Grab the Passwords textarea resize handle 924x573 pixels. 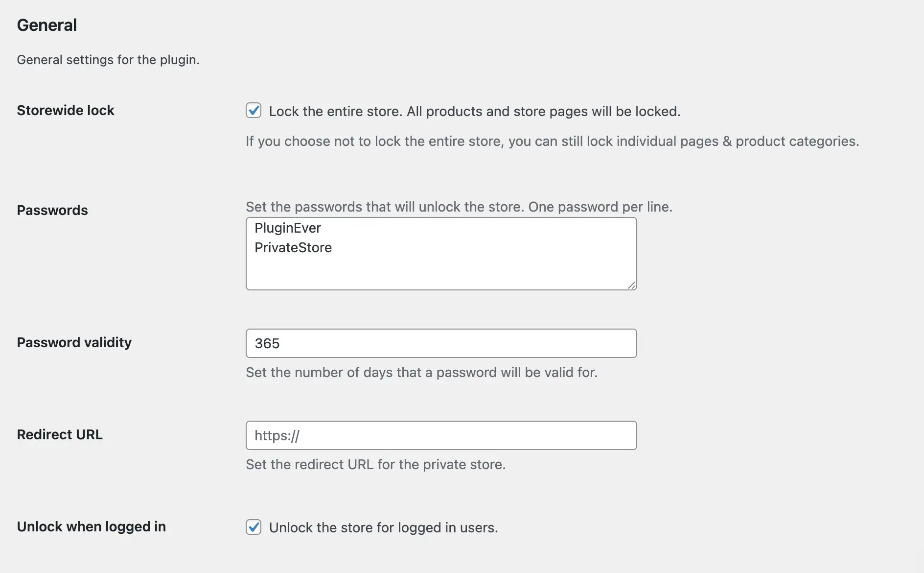tap(632, 285)
